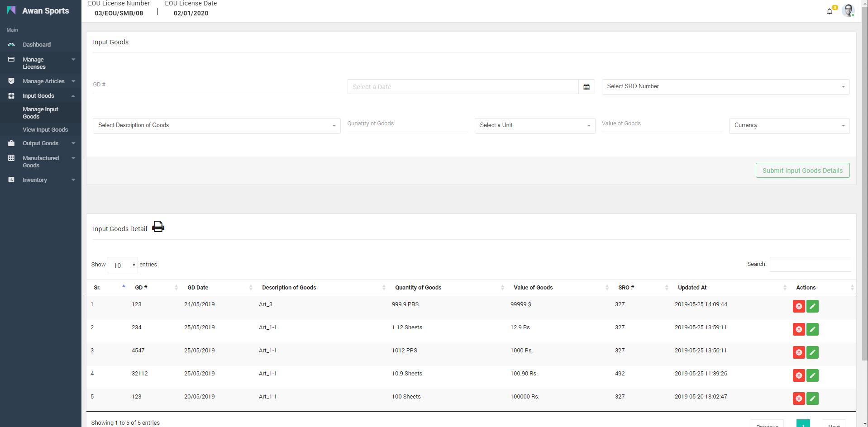Expand the Manage Articles menu arrow
Screen dimensions: 868x427
point(73,81)
